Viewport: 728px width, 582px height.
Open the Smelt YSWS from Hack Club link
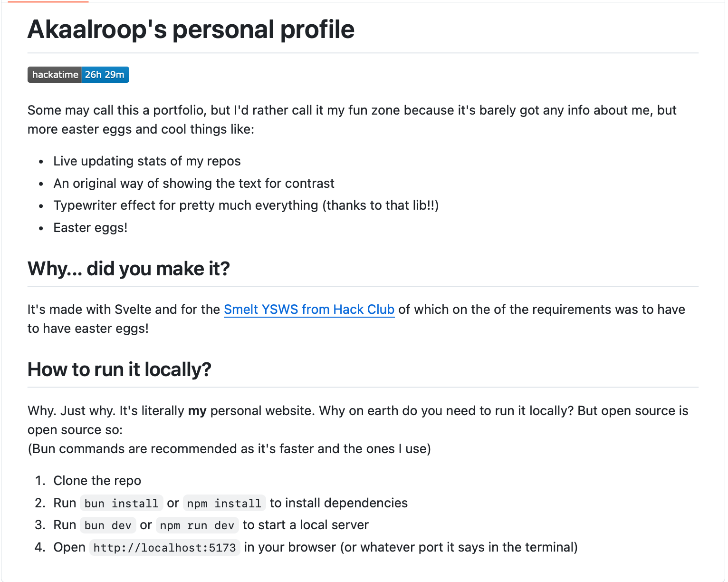point(309,310)
